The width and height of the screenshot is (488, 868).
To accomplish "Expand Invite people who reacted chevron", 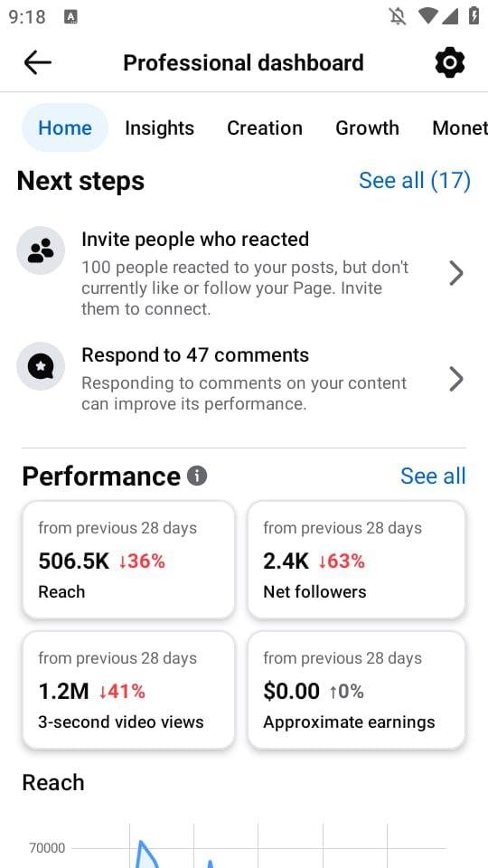I will point(455,273).
